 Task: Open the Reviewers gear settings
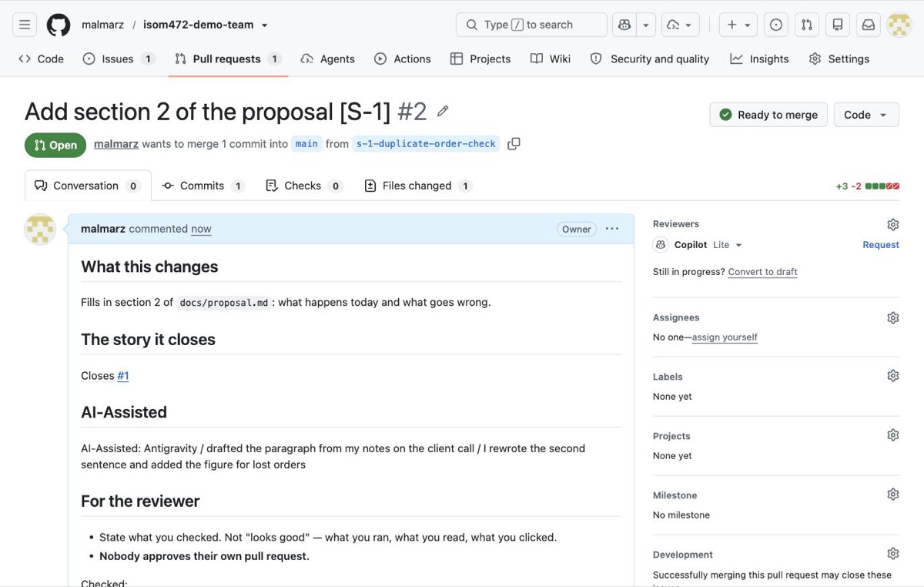(892, 224)
